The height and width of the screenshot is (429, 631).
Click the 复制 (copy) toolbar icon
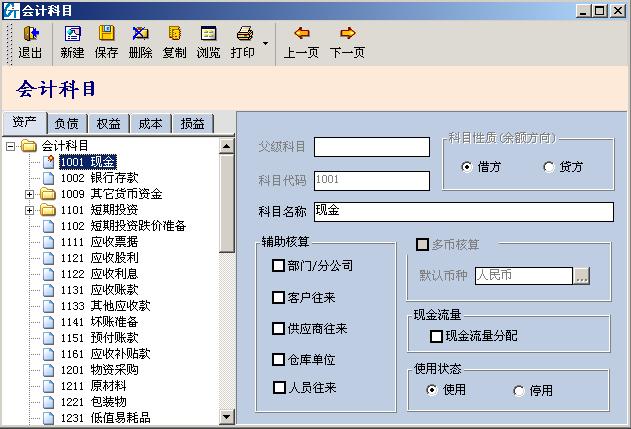coord(175,34)
